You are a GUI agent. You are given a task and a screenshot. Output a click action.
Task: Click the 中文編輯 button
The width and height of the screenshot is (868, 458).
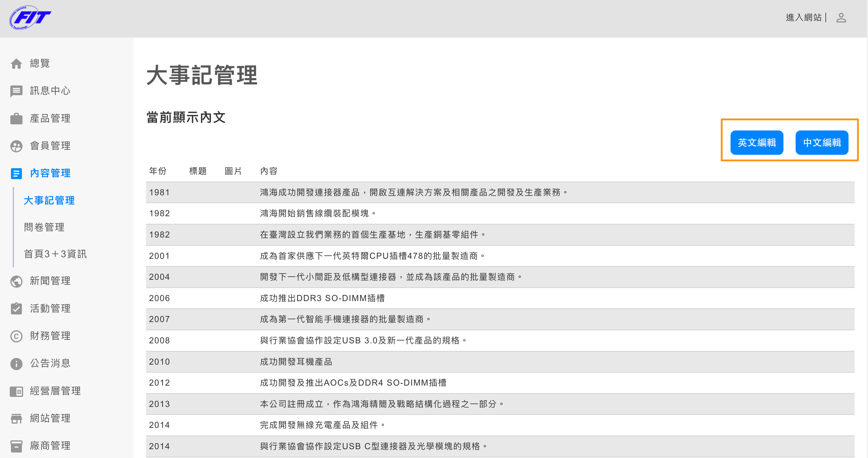[821, 143]
